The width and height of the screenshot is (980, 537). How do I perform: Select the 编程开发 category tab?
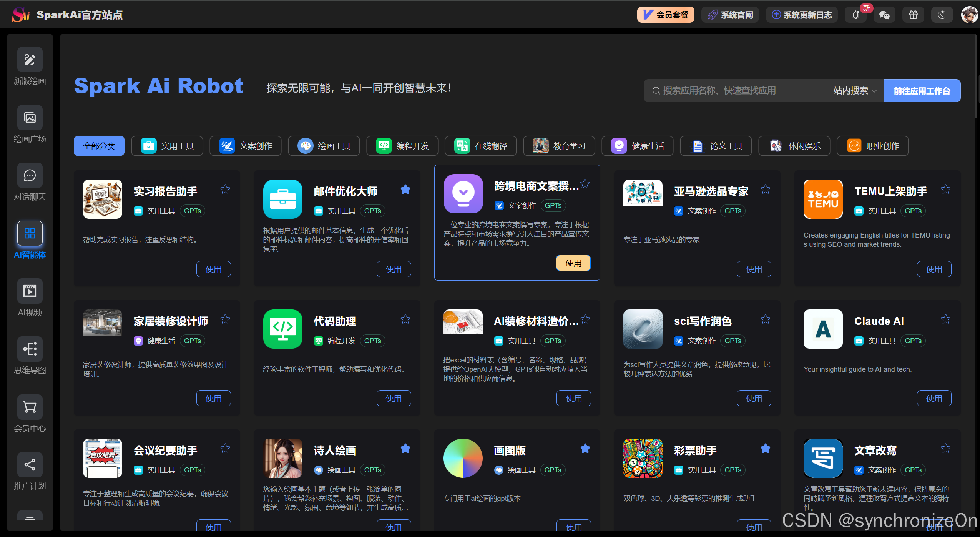point(402,146)
